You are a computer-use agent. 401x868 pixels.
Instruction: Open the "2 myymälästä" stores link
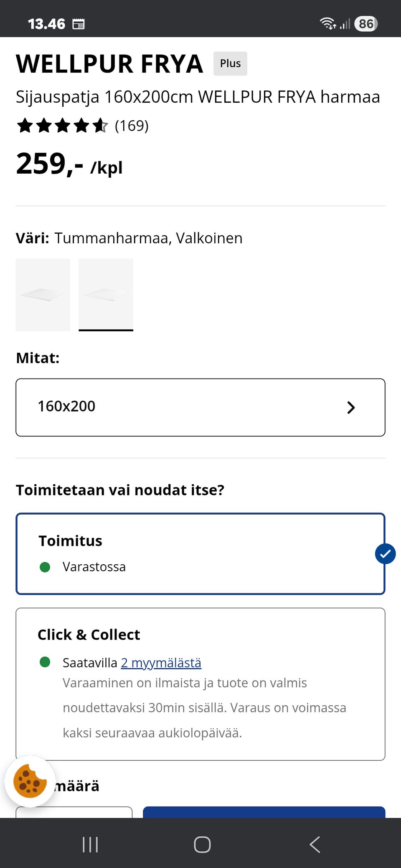(x=161, y=663)
